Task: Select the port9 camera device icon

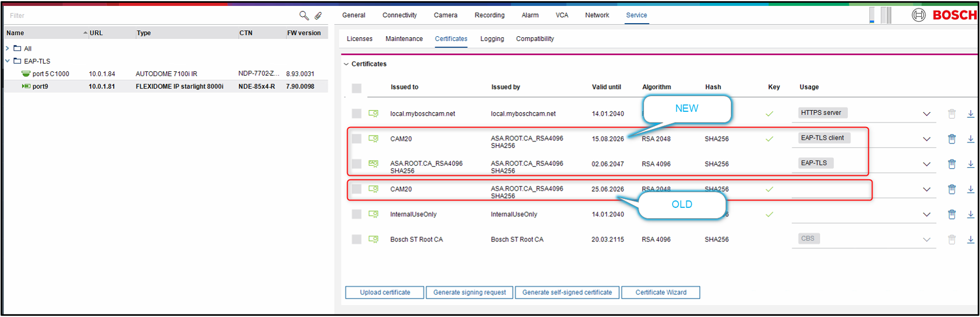Action: point(26,86)
